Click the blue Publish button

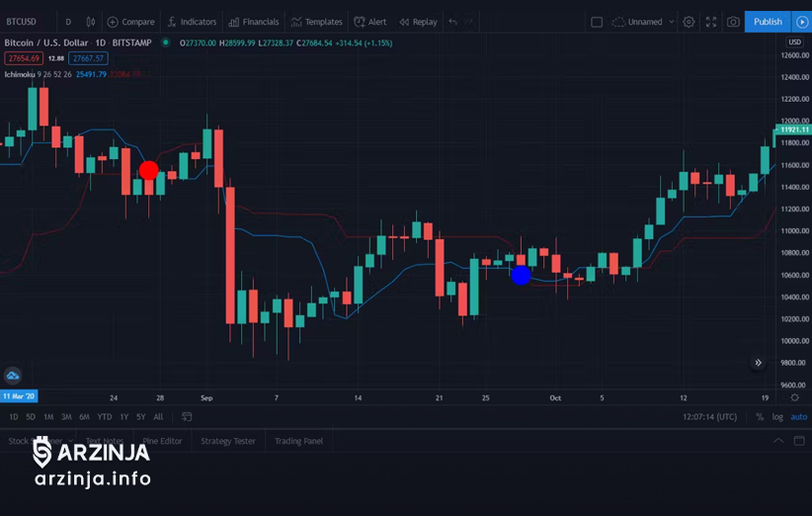(768, 22)
